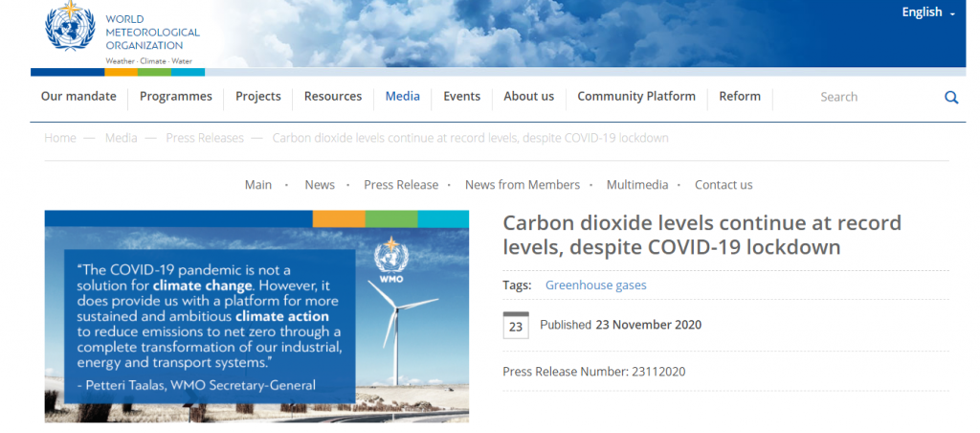Focus the Search input field
The width and height of the screenshot is (980, 433).
tap(875, 97)
